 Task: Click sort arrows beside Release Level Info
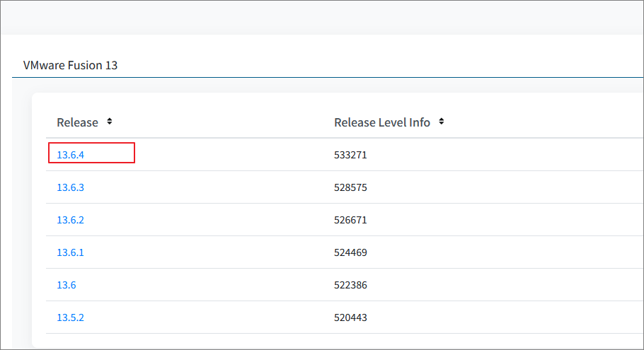pos(442,122)
